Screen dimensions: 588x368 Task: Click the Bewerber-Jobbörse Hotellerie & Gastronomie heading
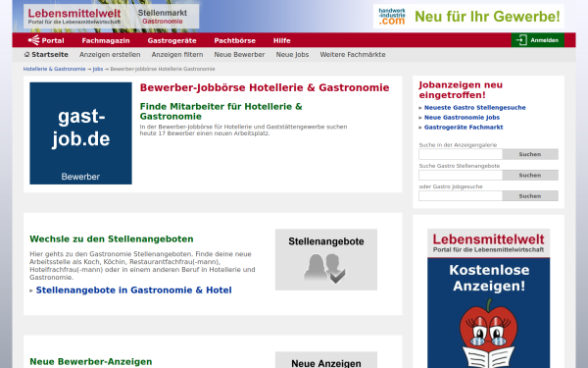click(x=265, y=87)
